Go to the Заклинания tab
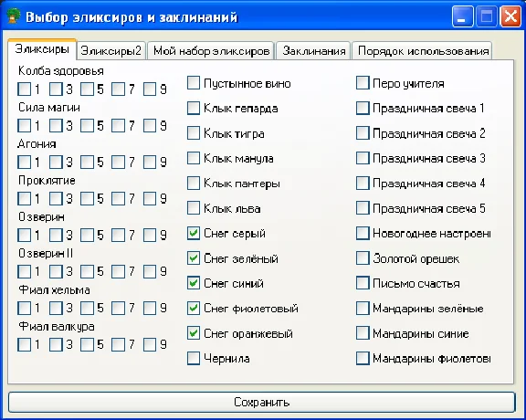 pos(313,51)
